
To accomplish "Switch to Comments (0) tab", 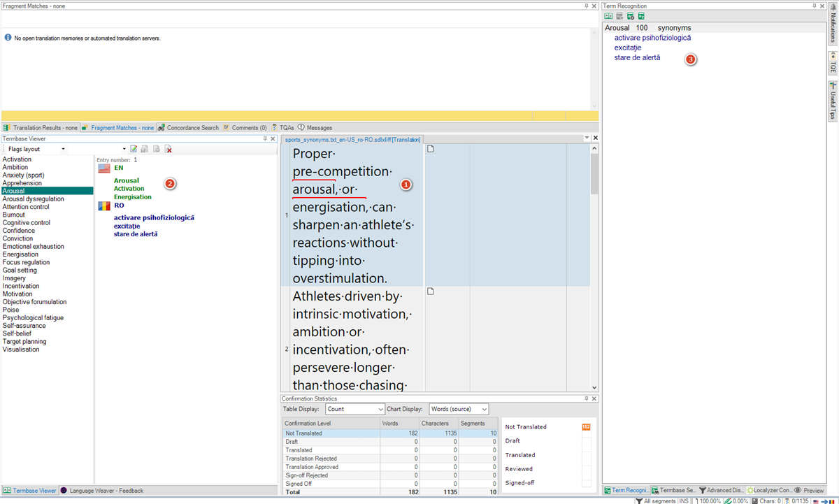I will (x=245, y=128).
